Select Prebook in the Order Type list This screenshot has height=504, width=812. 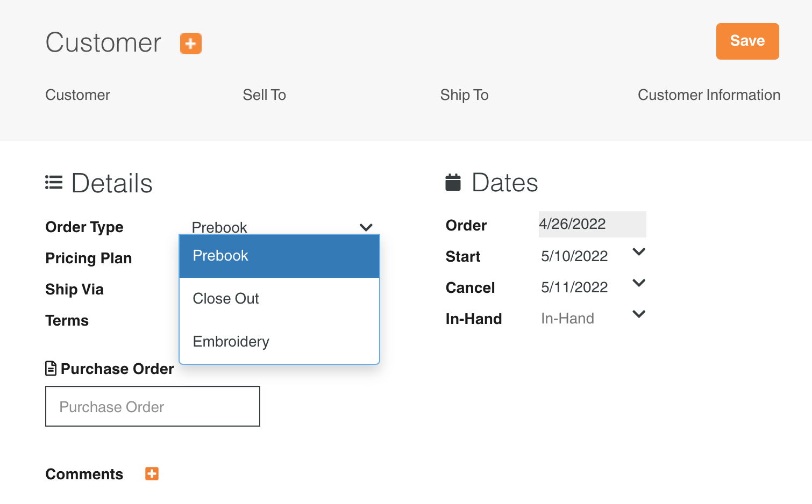(x=280, y=256)
